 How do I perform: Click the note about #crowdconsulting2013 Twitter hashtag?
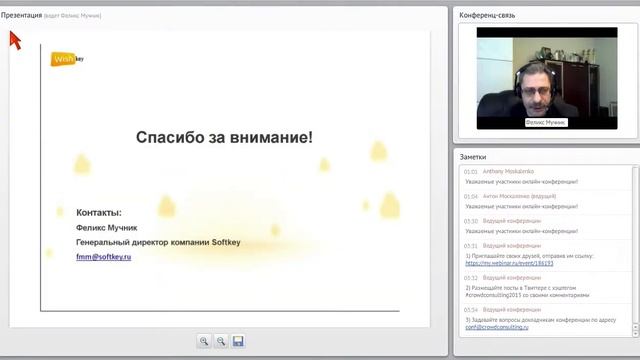coord(527,291)
